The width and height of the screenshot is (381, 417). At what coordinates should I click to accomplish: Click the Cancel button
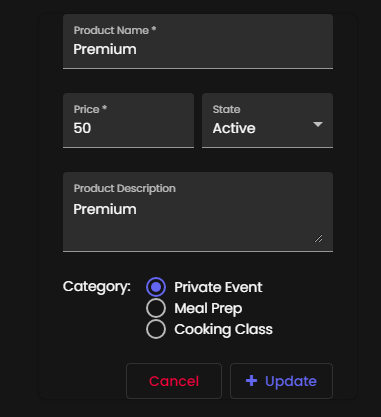(174, 381)
